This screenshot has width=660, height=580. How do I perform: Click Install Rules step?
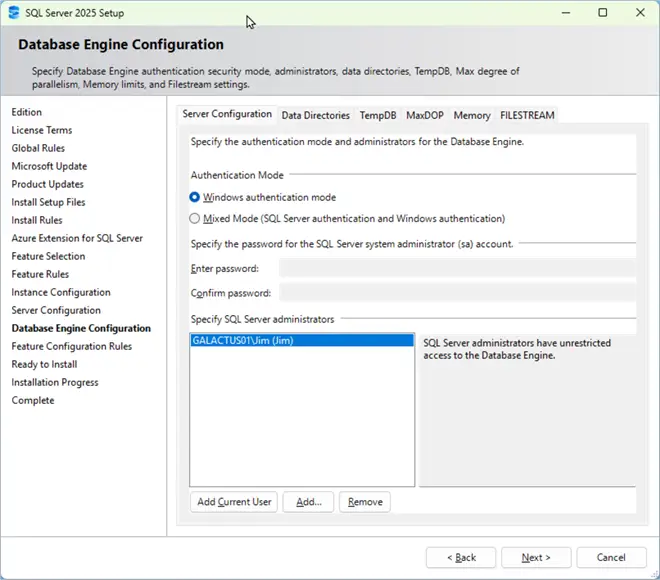(37, 220)
